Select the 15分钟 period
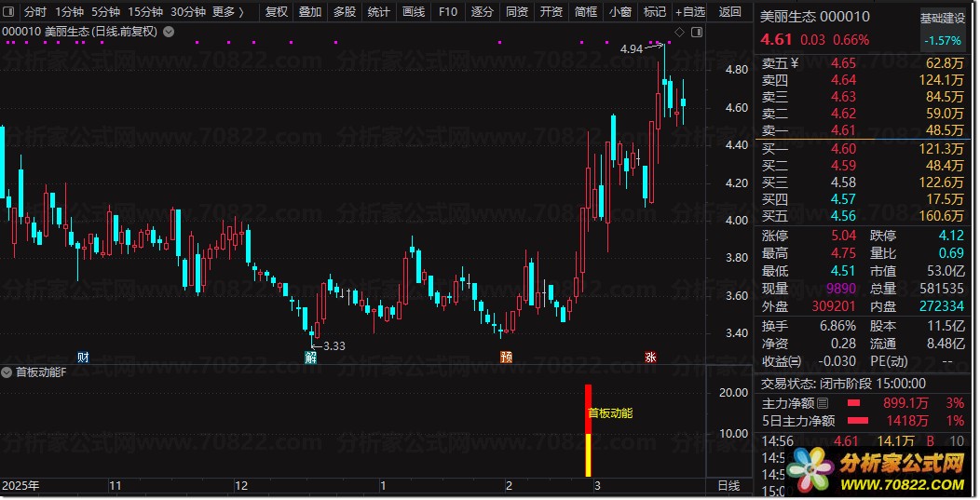The width and height of the screenshot is (980, 500). click(x=145, y=12)
